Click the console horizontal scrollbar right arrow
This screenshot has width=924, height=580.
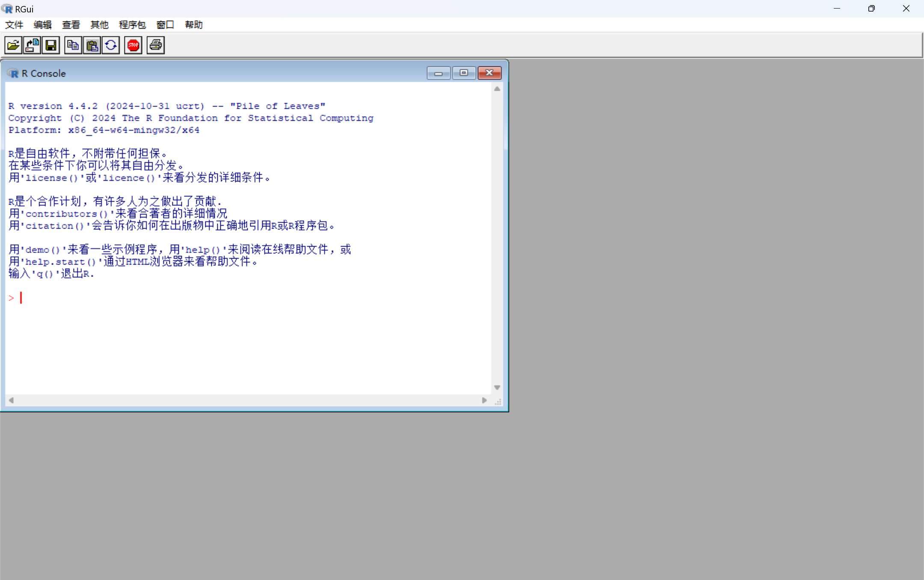[x=484, y=400]
